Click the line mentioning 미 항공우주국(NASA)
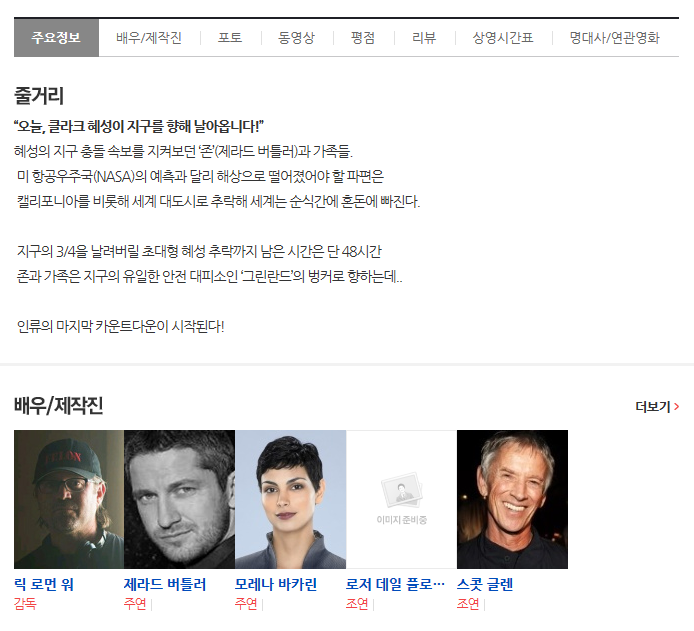 pyautogui.click(x=200, y=177)
